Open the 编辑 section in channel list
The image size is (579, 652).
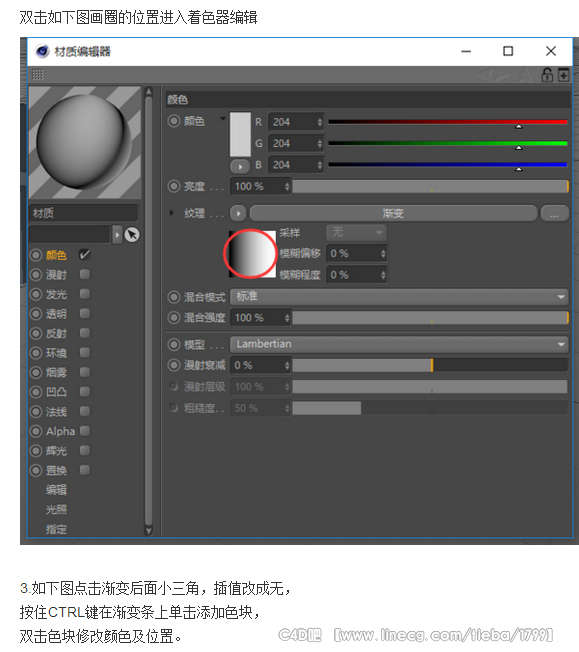[x=56, y=490]
